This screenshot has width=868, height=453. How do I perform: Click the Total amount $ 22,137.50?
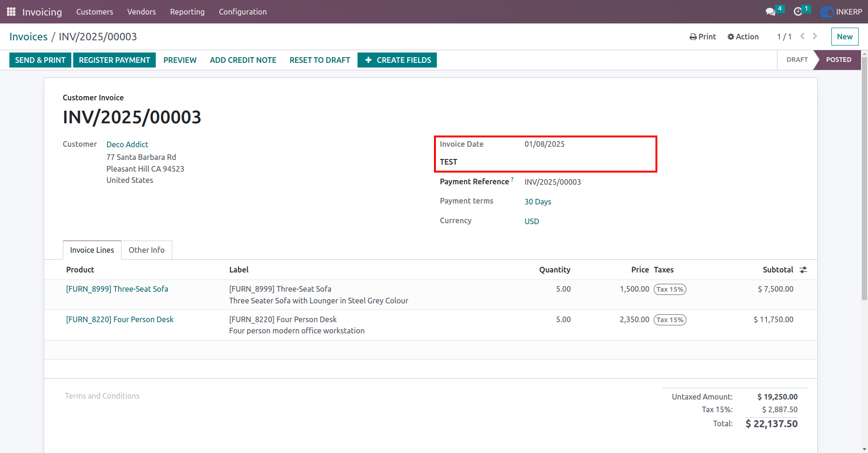pos(771,424)
